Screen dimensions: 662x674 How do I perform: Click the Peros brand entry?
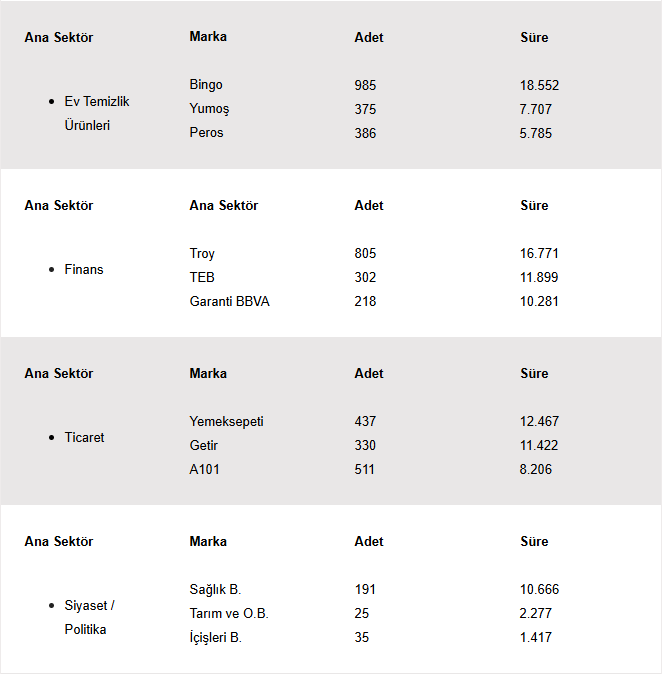point(206,133)
